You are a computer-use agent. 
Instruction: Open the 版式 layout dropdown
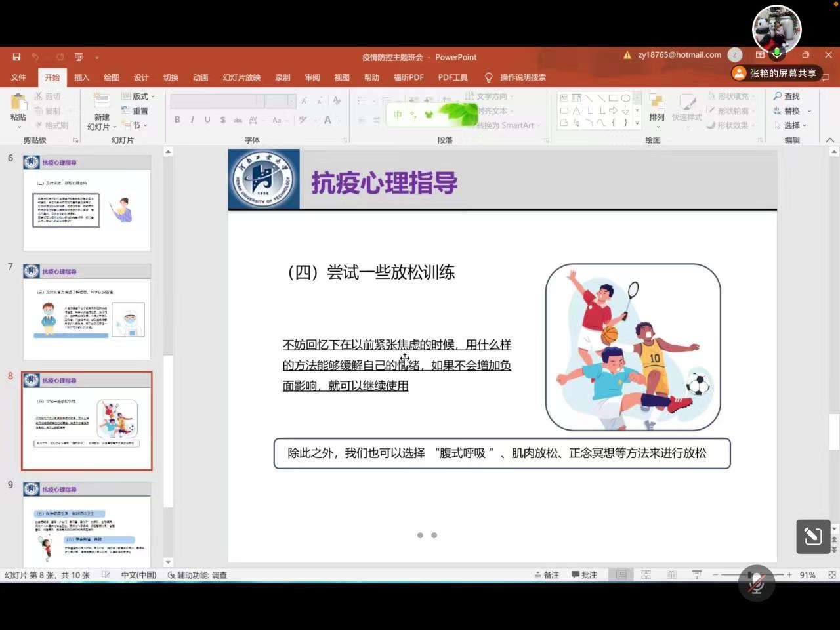tap(138, 96)
